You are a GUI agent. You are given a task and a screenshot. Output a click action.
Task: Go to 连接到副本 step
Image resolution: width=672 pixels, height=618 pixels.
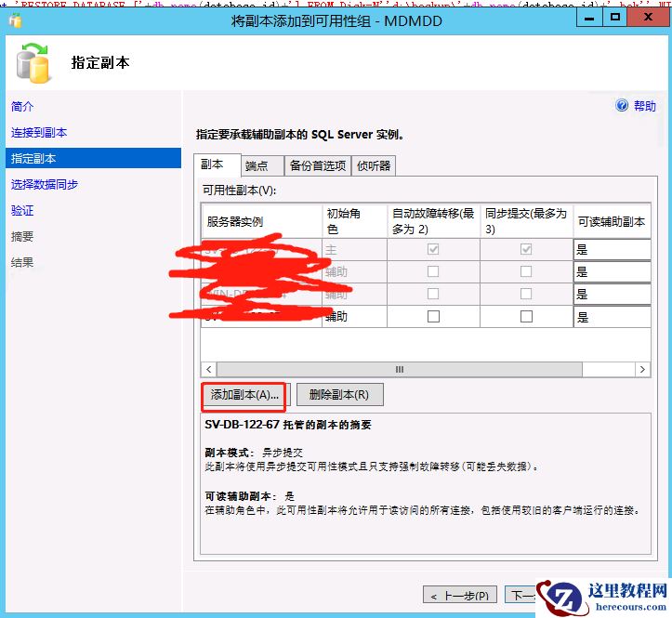pyautogui.click(x=39, y=132)
